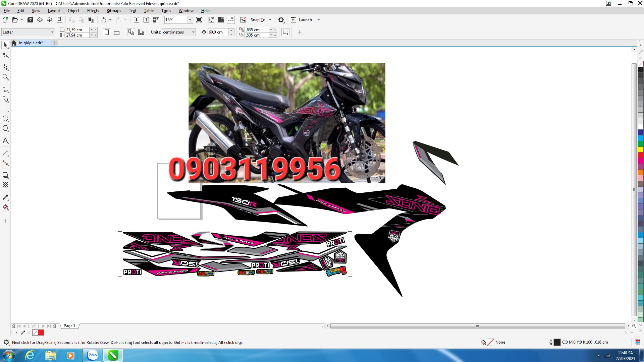Viewport: 644px width, 362px height.
Task: Toggle apply layout to all pages
Action: pyautogui.click(x=131, y=32)
